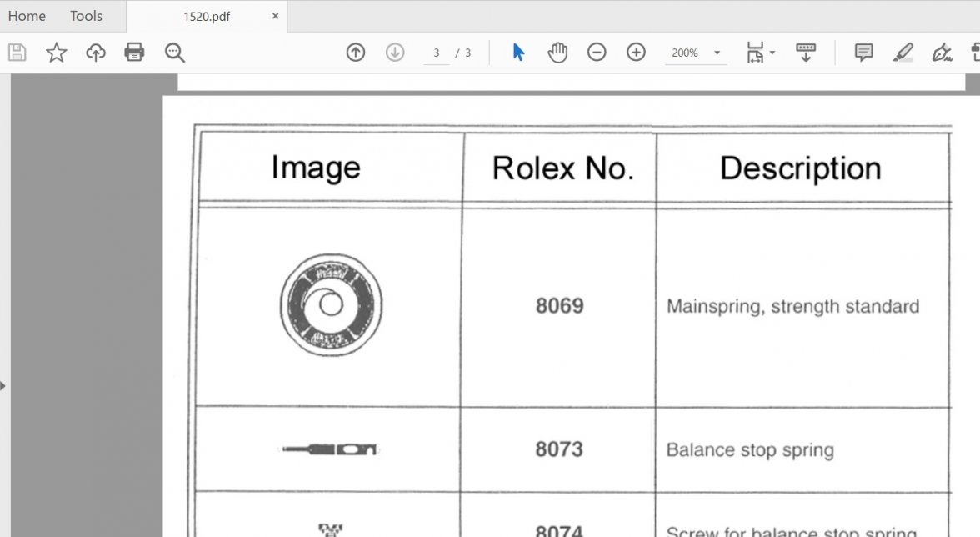Click 'Mainspring, strength standard' description
980x537 pixels.
click(x=793, y=306)
